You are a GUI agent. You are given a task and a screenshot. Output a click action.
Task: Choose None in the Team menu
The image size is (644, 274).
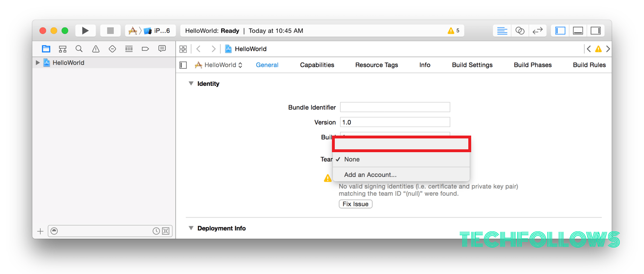401,159
